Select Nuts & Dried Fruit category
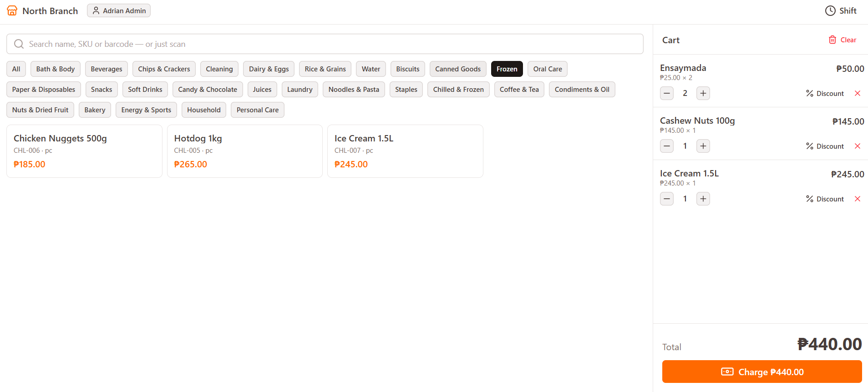 click(x=41, y=110)
